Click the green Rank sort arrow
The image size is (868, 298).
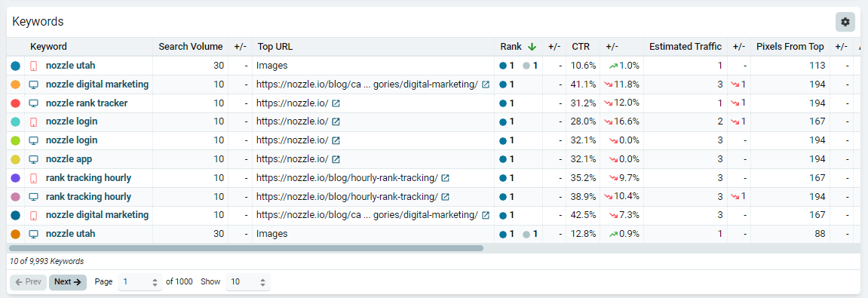click(532, 47)
